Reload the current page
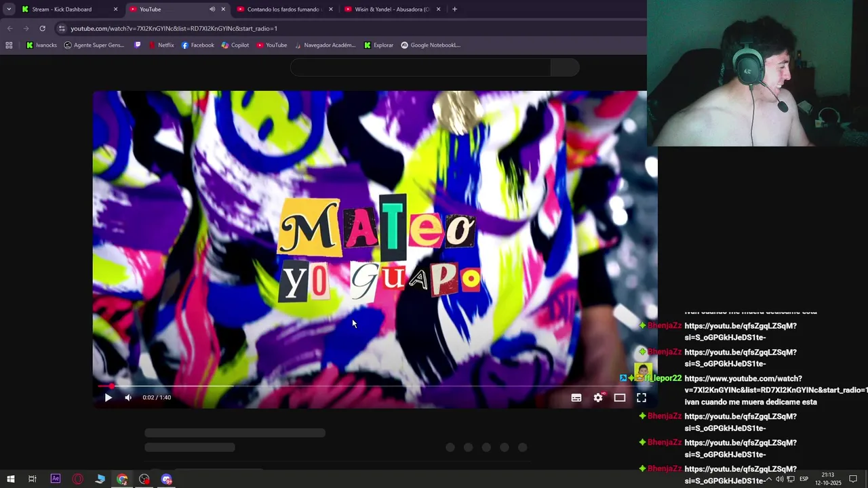The image size is (868, 488). click(x=42, y=28)
